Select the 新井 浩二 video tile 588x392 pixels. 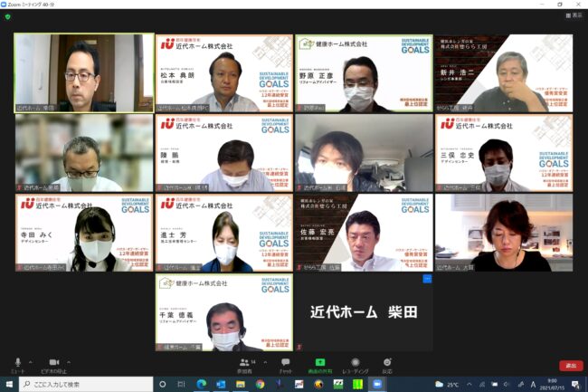[504, 73]
